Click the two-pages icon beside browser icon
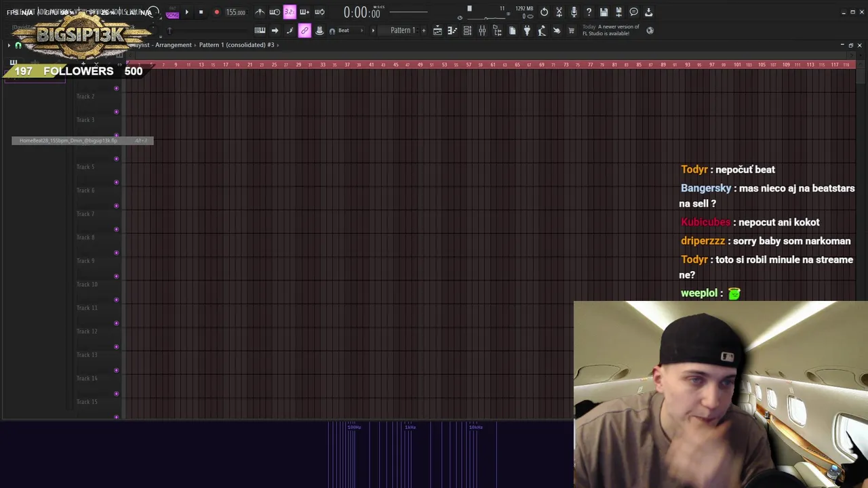Viewport: 868px width, 488px height. point(512,30)
